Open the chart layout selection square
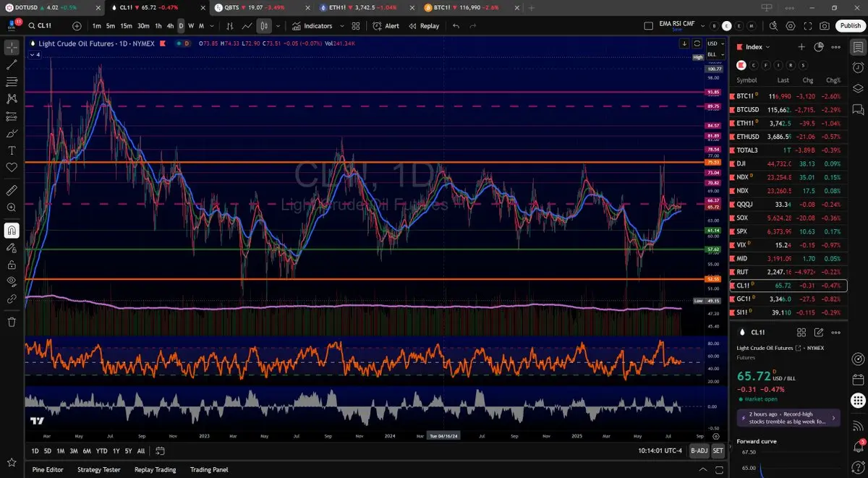Screen dimensions: 868x478 pyautogui.click(x=647, y=26)
